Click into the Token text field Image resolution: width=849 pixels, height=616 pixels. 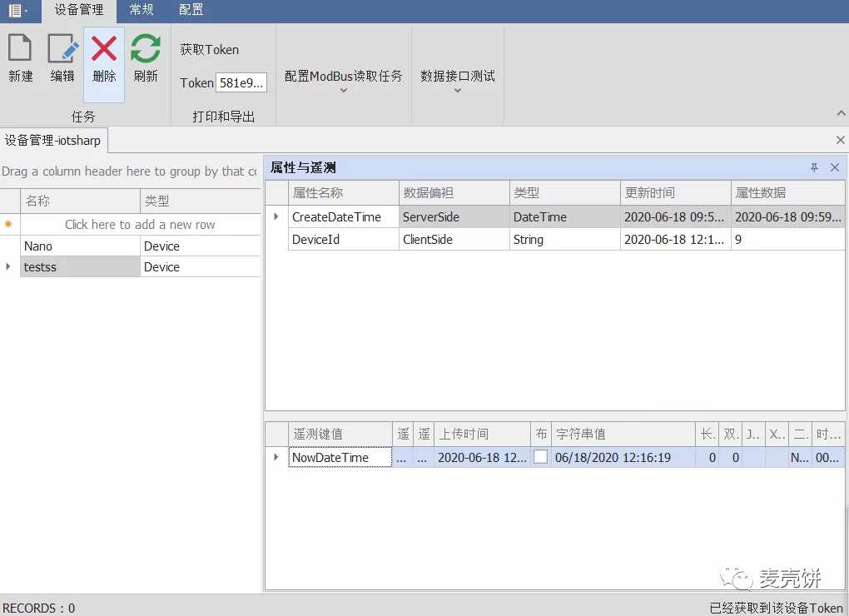(241, 82)
